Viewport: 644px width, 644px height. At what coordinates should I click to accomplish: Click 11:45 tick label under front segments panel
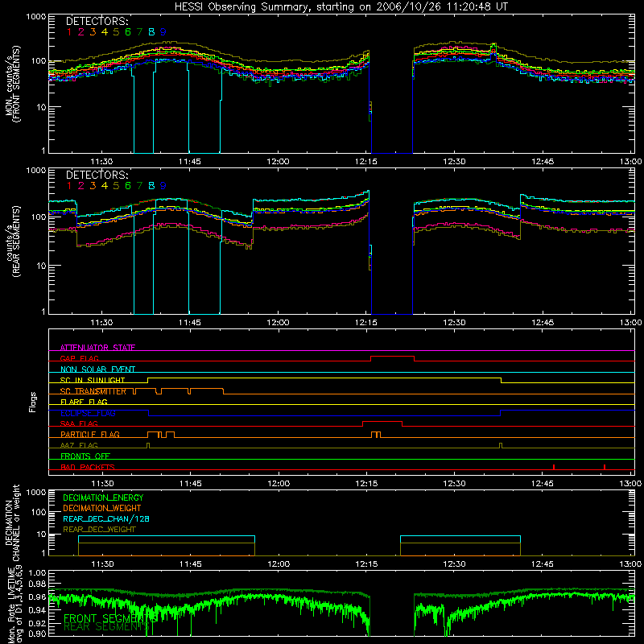click(x=190, y=162)
